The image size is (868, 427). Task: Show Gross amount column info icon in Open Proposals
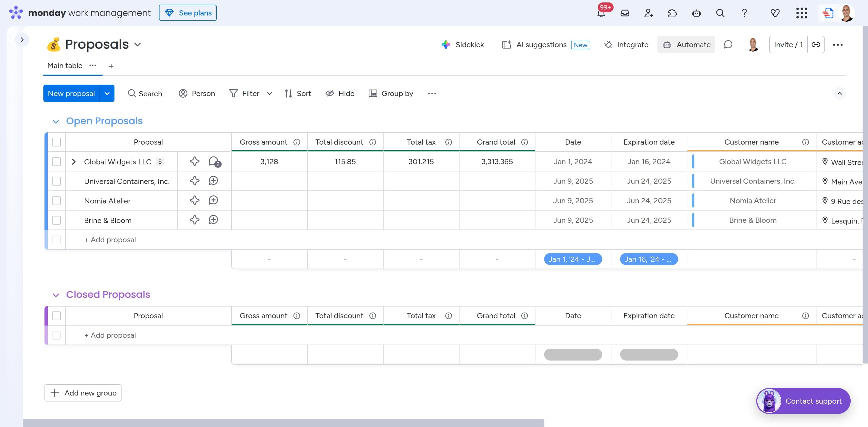click(296, 142)
